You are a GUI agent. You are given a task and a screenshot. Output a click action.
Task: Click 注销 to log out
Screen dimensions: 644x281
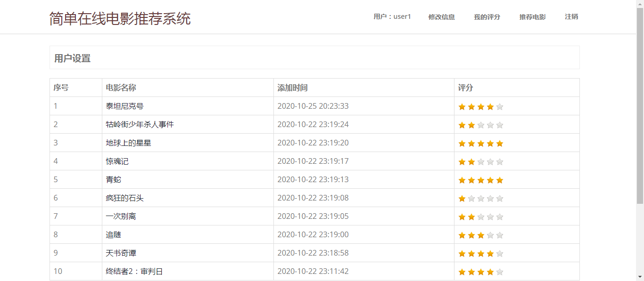coord(571,17)
